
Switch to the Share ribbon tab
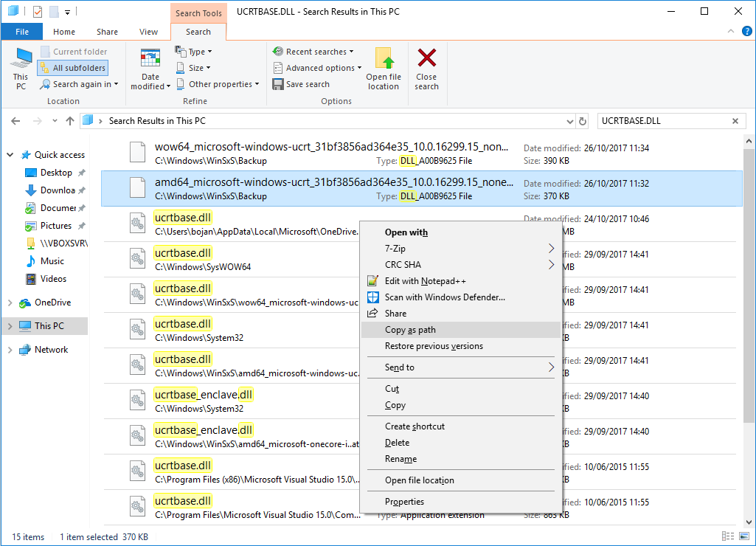pos(107,31)
